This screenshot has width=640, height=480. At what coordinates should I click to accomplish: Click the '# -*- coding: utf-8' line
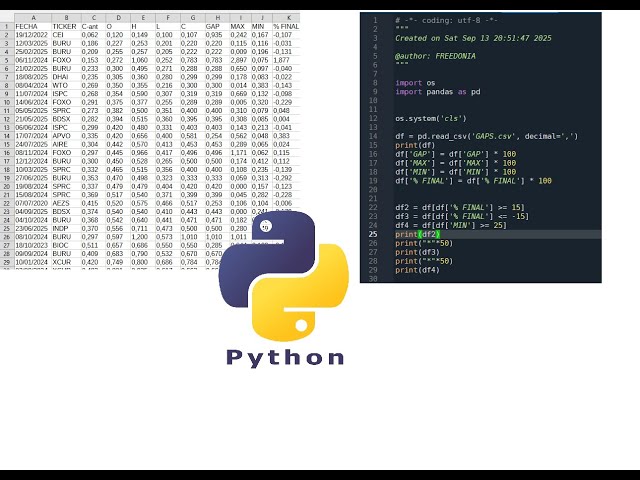tap(446, 20)
